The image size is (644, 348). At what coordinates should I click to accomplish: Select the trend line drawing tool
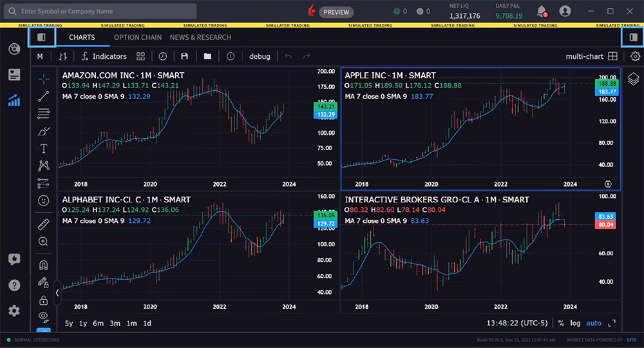44,96
